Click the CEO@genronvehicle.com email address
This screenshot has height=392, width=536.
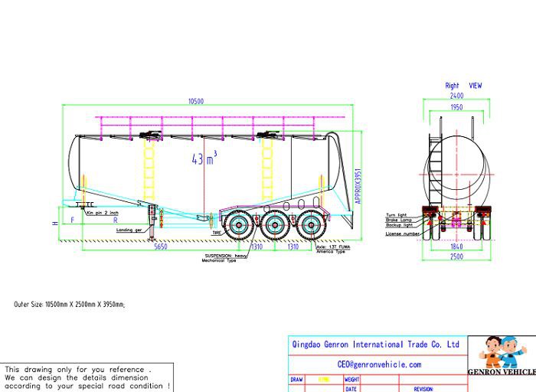(379, 365)
